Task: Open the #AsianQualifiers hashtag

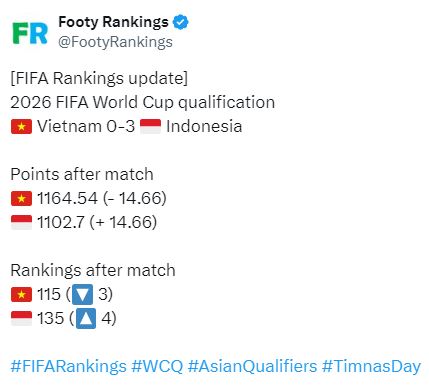Action: click(x=252, y=366)
